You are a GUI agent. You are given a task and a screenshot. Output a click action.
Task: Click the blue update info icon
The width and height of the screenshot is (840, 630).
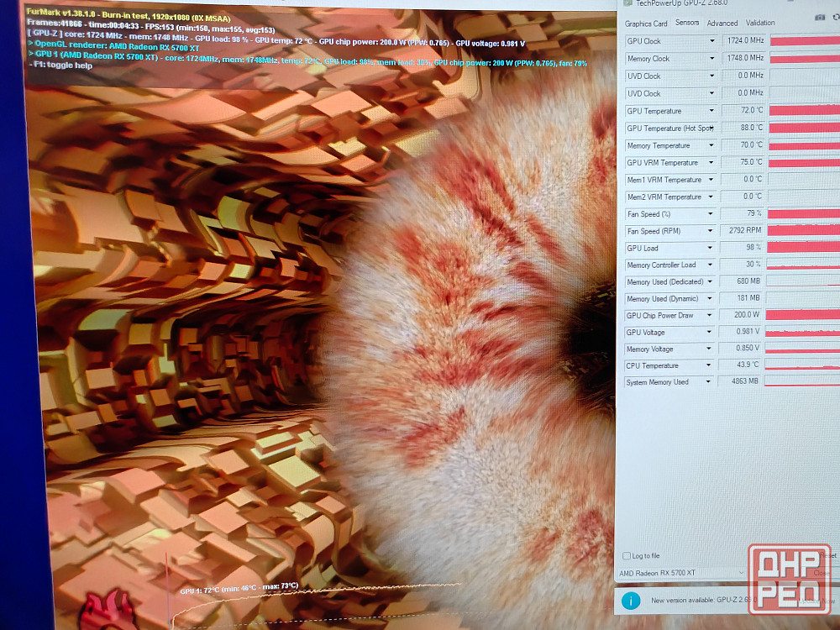631,601
